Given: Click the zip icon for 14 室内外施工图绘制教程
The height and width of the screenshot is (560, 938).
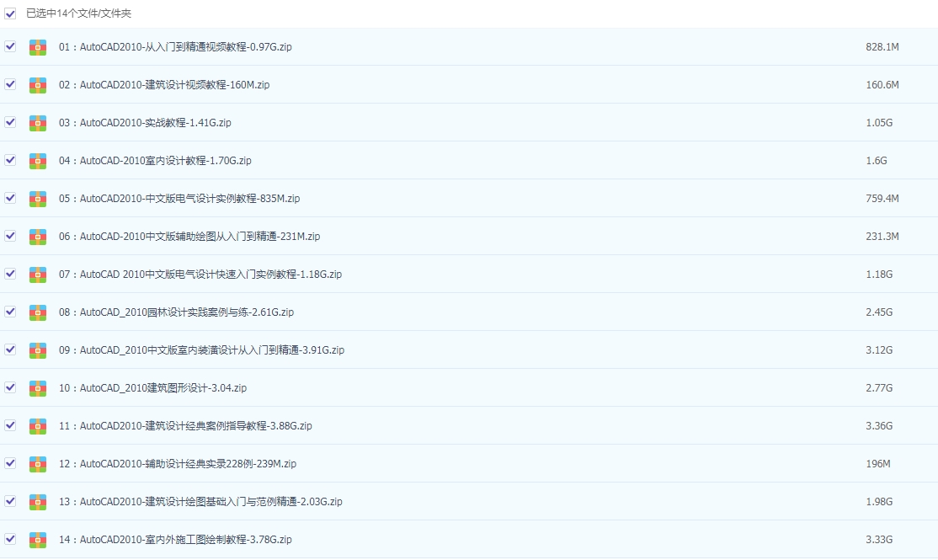Looking at the screenshot, I should pos(38,540).
